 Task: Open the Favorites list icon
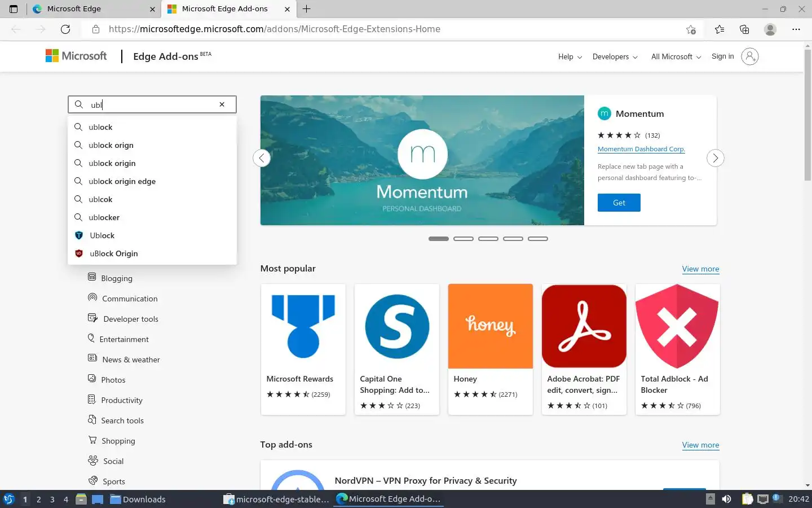click(720, 29)
